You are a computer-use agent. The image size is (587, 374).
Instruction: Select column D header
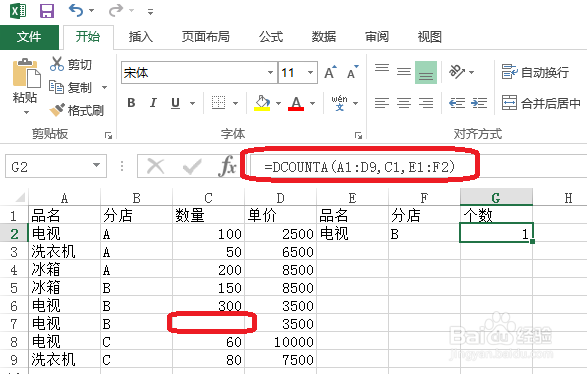tap(280, 197)
